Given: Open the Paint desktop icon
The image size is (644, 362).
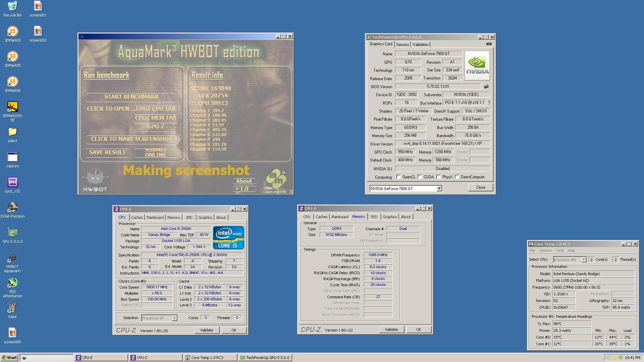Looking at the screenshot, I should click(x=12, y=311).
